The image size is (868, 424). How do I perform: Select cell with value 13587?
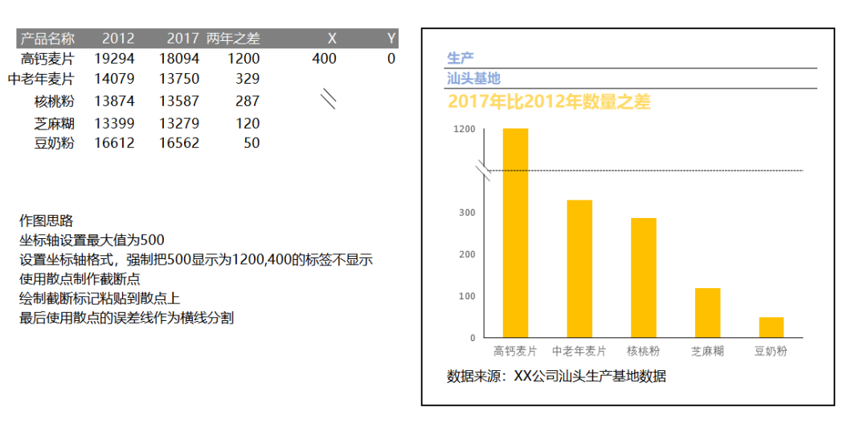tap(179, 101)
